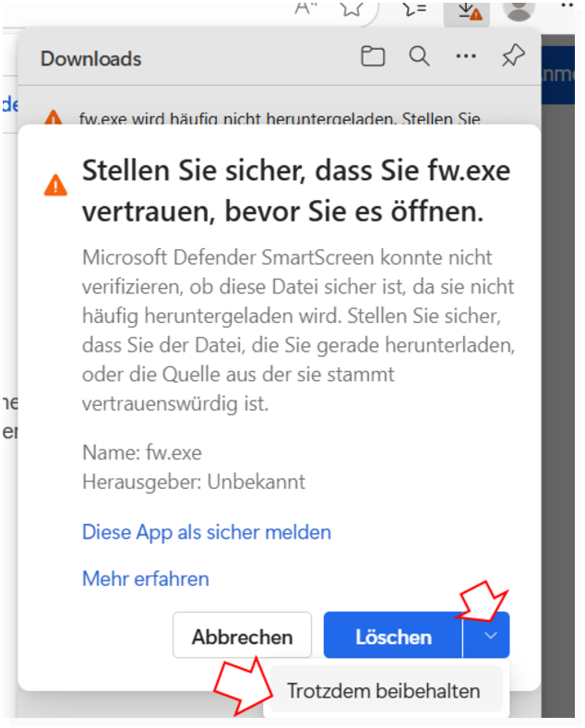Click Abbrechen button

242,637
